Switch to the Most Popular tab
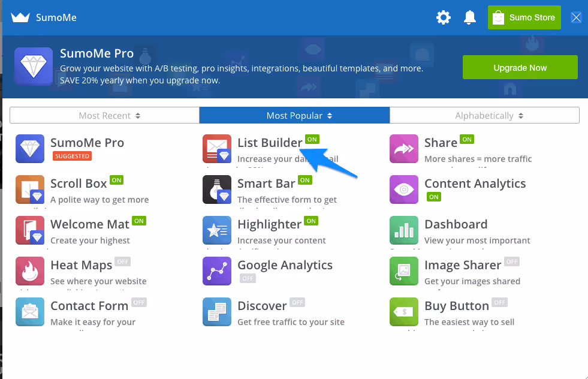 tap(294, 115)
